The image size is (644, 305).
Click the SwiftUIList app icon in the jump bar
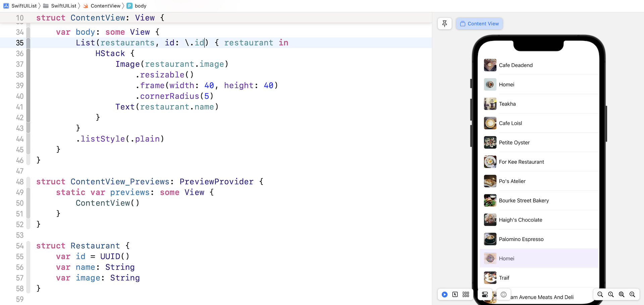click(x=5, y=6)
